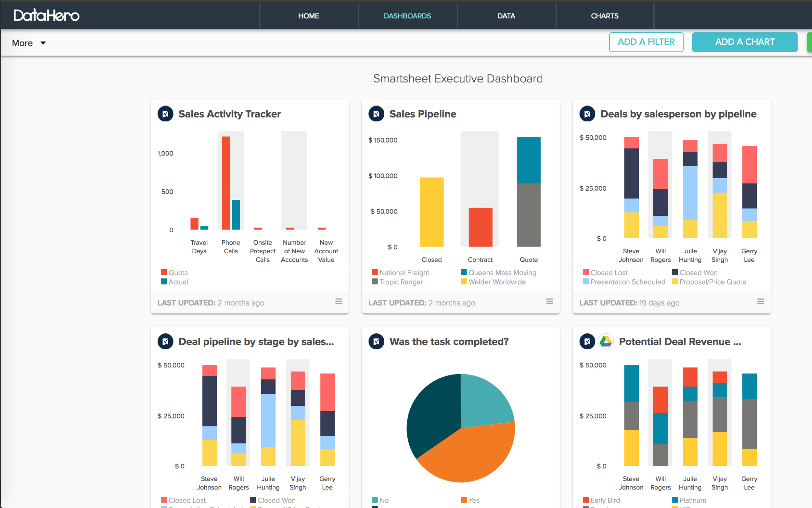Go to the Home tab

[x=308, y=16]
